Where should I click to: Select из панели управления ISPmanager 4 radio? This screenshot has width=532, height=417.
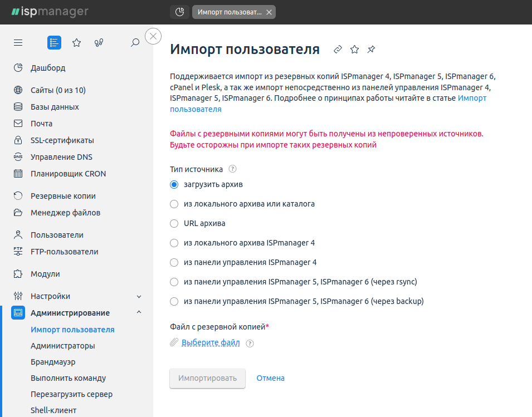coord(174,263)
